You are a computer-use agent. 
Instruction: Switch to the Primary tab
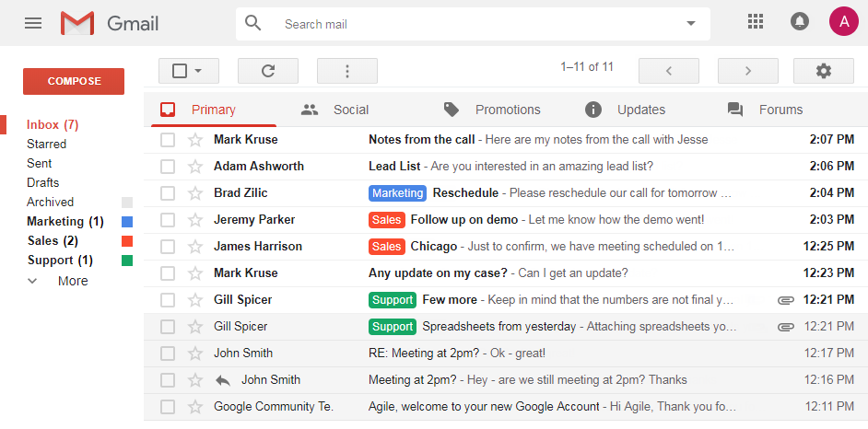click(214, 110)
